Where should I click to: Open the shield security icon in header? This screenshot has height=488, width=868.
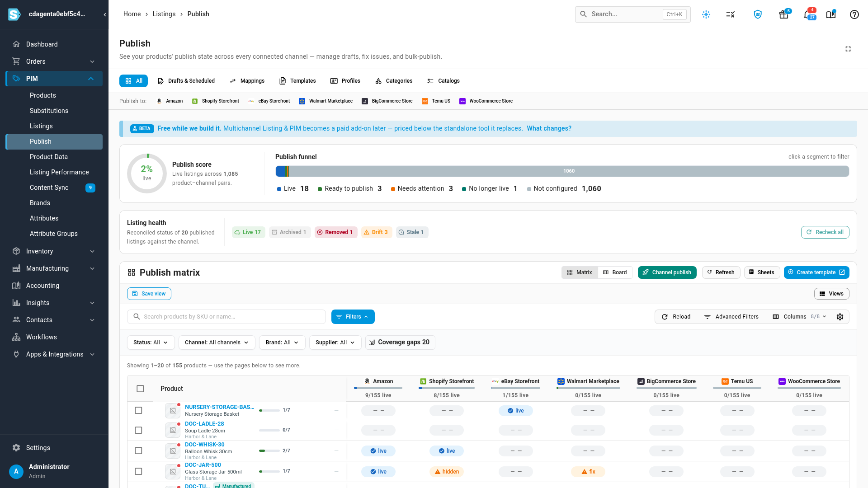coord(758,14)
